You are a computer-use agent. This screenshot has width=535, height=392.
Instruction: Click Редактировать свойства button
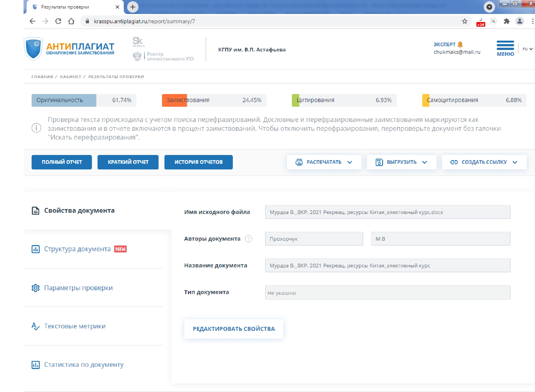tap(234, 329)
